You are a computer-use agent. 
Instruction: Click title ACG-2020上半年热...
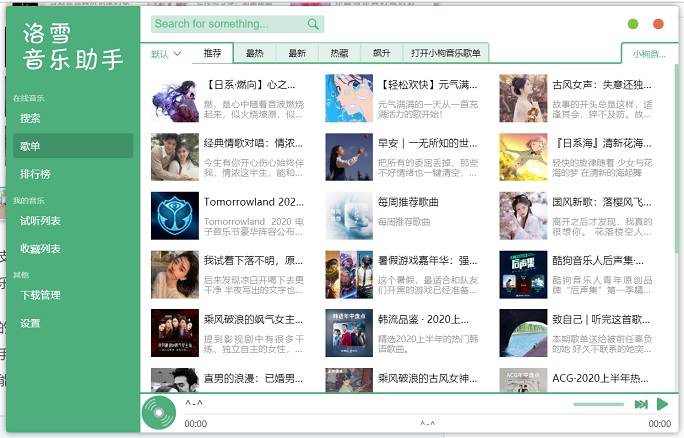600,378
